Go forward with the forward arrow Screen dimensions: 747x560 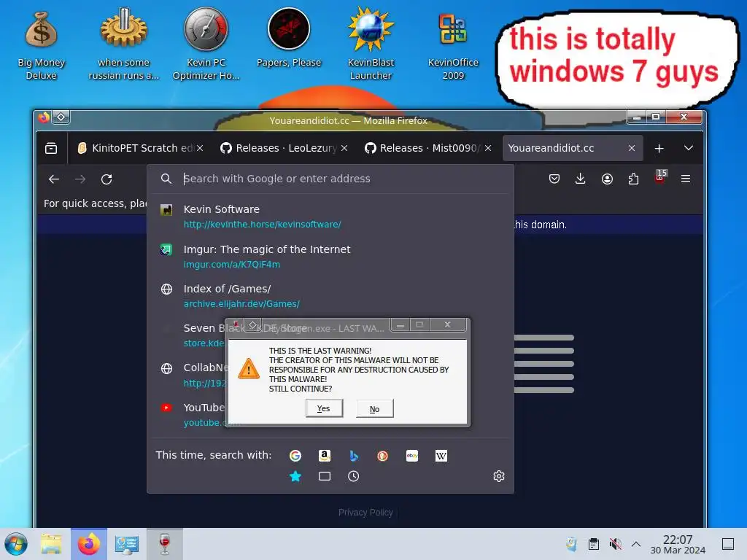click(x=80, y=179)
